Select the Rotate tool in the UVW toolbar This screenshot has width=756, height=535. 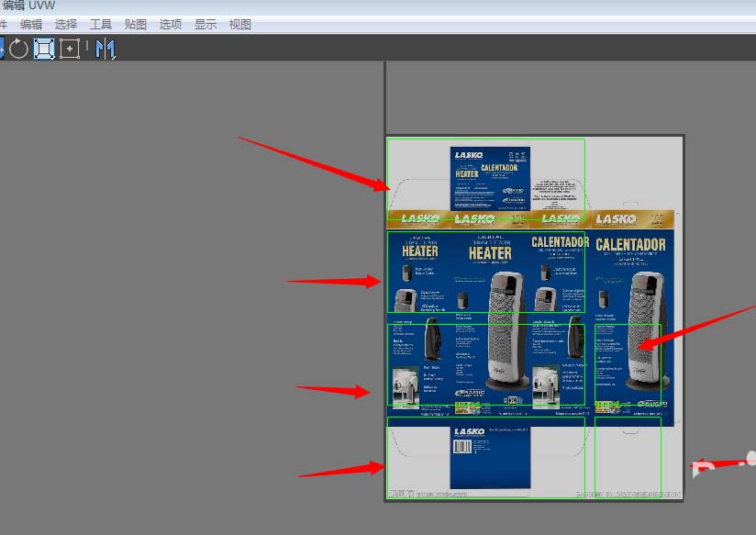18,49
